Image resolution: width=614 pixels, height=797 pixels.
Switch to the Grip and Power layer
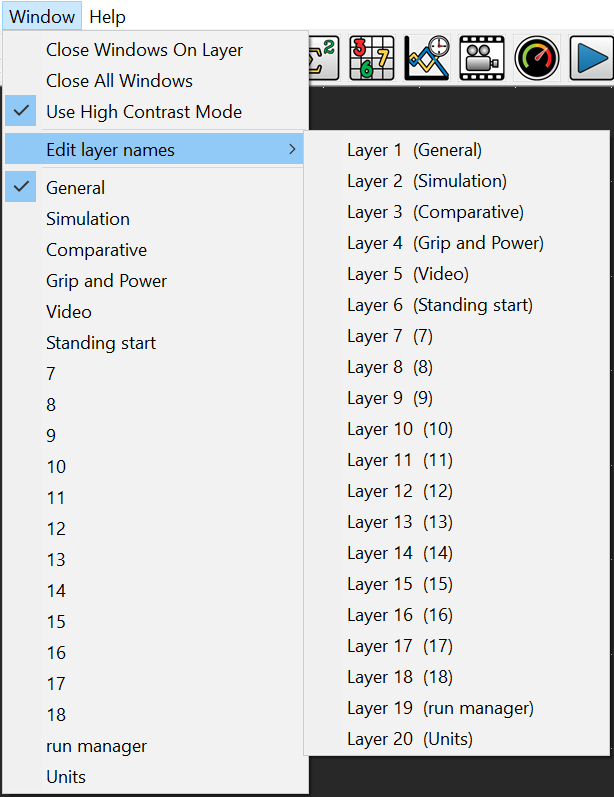pos(106,281)
